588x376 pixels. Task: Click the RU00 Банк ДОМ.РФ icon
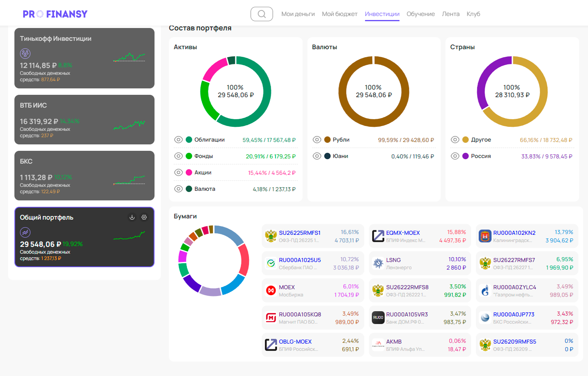coord(378,318)
